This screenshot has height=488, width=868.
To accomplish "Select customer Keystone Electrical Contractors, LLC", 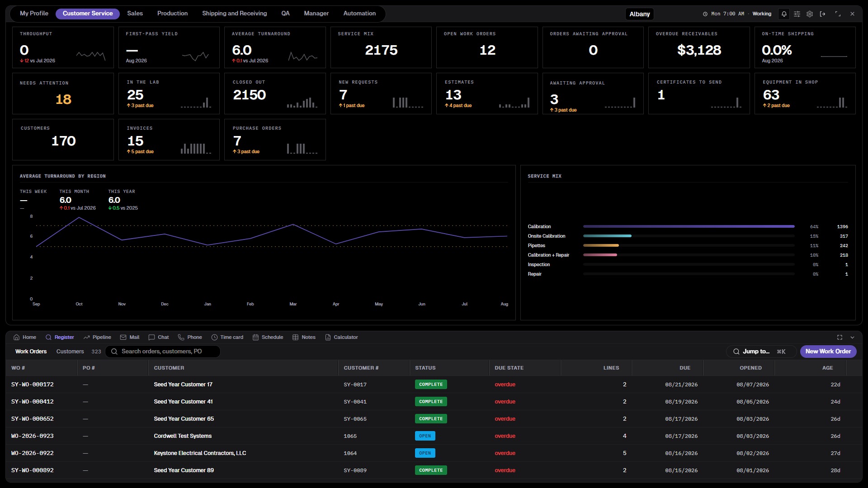I will [x=200, y=453].
